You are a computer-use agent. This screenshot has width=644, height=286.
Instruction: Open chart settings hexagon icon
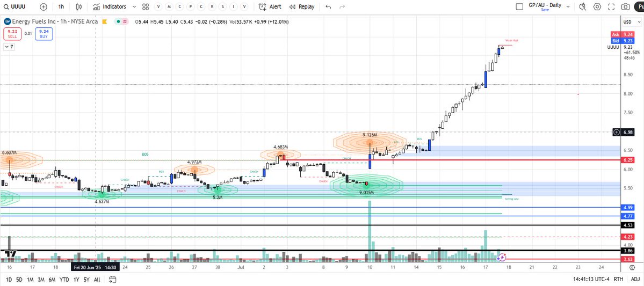click(597, 6)
